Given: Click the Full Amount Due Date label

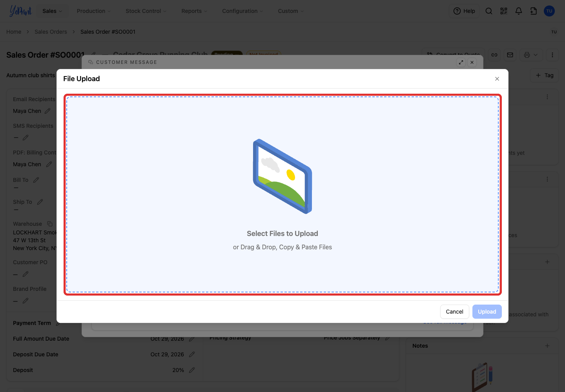Looking at the screenshot, I should click(41, 339).
